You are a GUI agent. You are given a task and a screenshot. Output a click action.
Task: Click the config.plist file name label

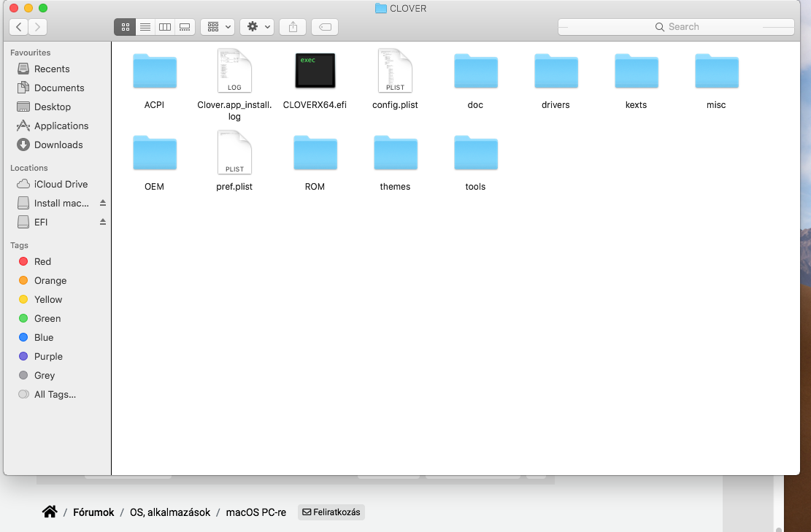point(395,104)
